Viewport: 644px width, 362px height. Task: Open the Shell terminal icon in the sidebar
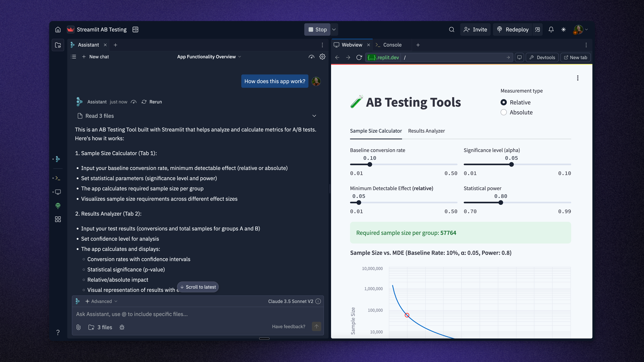coord(58,178)
